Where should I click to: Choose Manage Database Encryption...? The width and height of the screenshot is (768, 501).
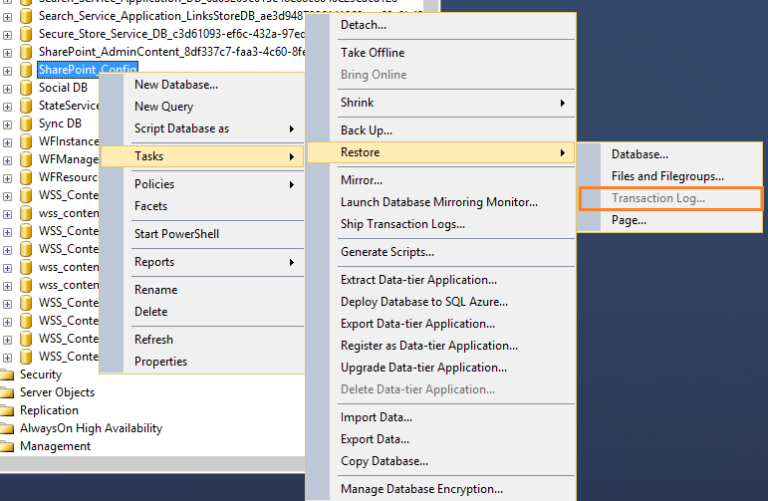441,489
